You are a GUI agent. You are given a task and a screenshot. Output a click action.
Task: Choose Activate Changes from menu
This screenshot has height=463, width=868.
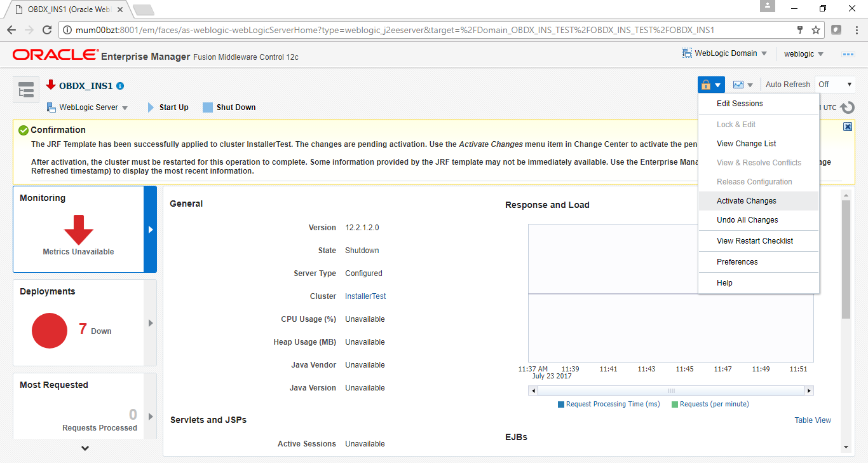coord(759,201)
